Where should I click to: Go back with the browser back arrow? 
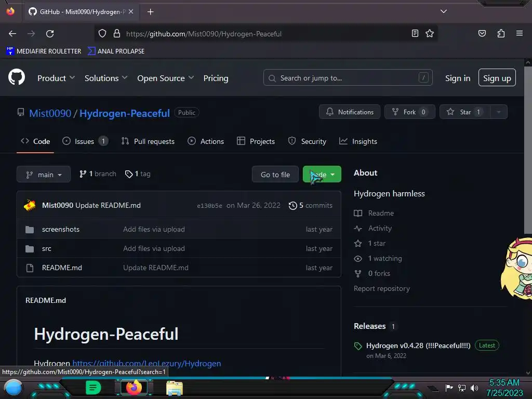point(12,34)
